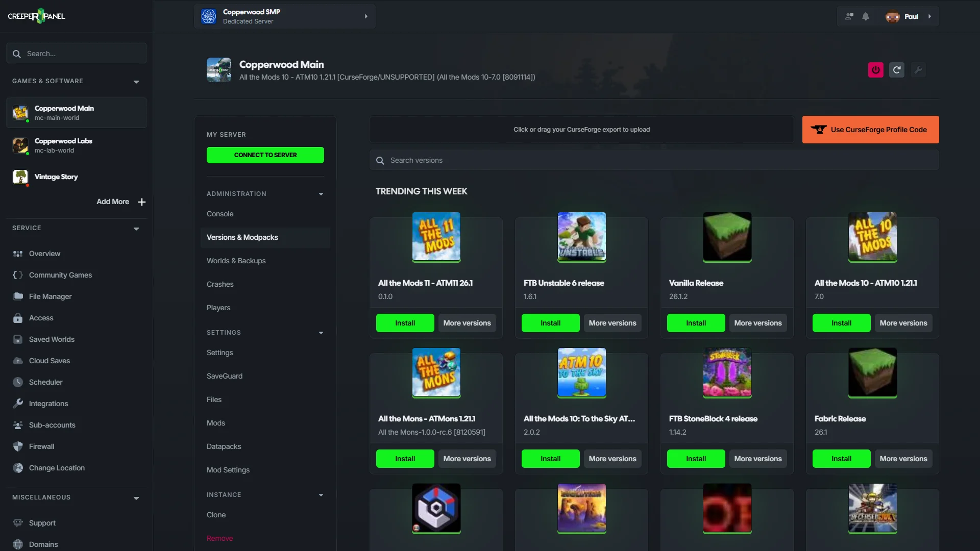
Task: Click the CreeperPanel logo
Action: tap(36, 16)
